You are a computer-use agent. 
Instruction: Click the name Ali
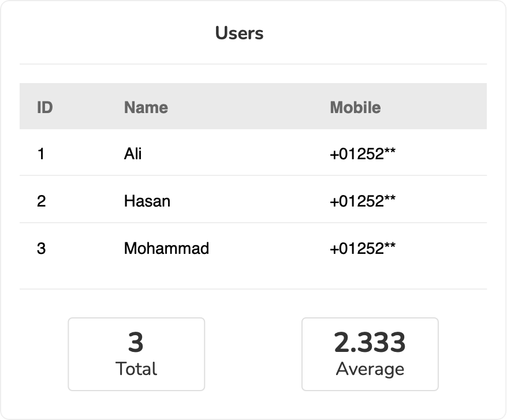(x=133, y=154)
